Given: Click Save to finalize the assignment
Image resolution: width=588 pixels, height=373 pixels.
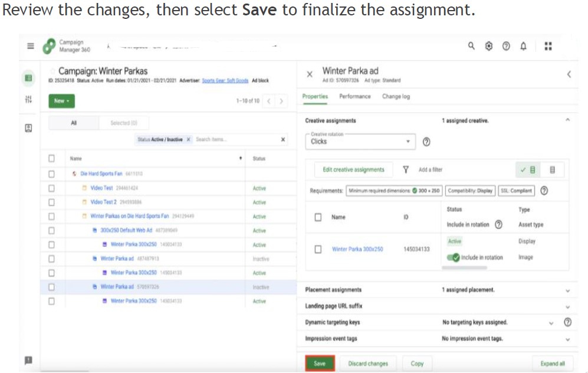Looking at the screenshot, I should pos(320,363).
